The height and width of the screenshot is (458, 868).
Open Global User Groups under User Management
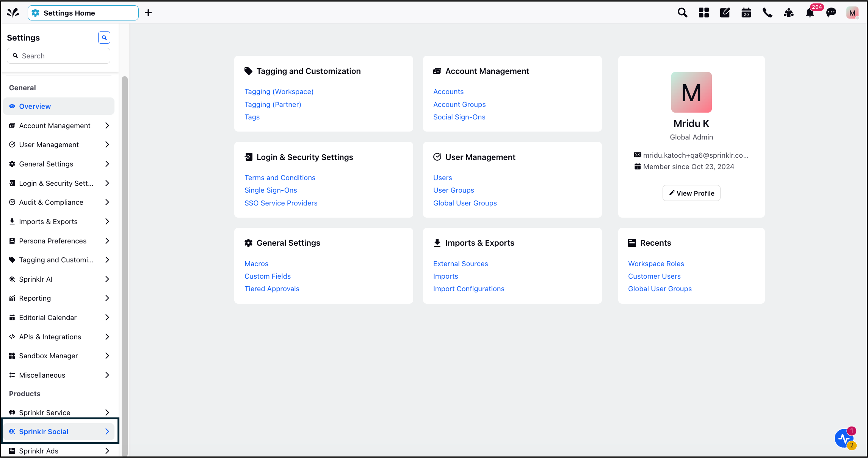click(x=465, y=203)
